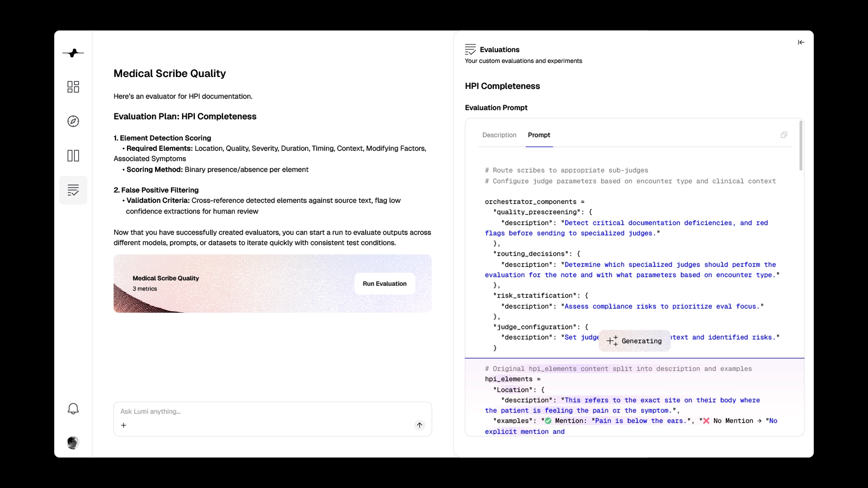Click the prompt panel vertical scrollbar
The width and height of the screenshot is (868, 488).
801,145
